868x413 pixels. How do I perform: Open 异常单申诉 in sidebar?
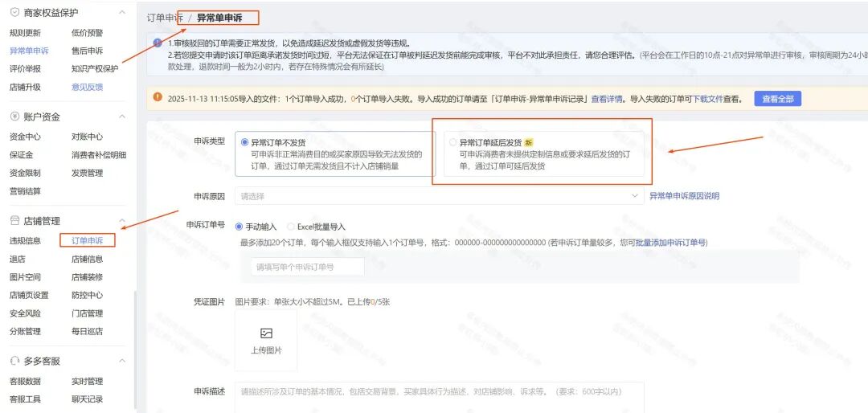point(29,51)
